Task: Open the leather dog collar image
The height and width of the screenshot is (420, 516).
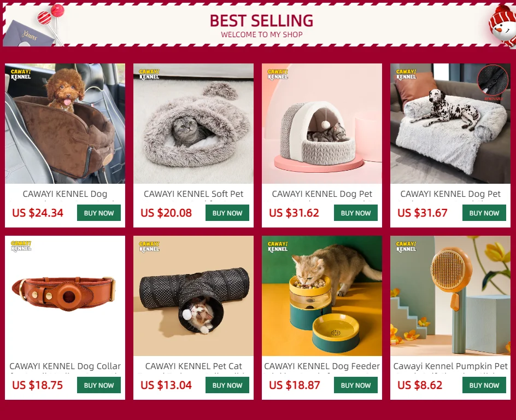Action: (65, 295)
